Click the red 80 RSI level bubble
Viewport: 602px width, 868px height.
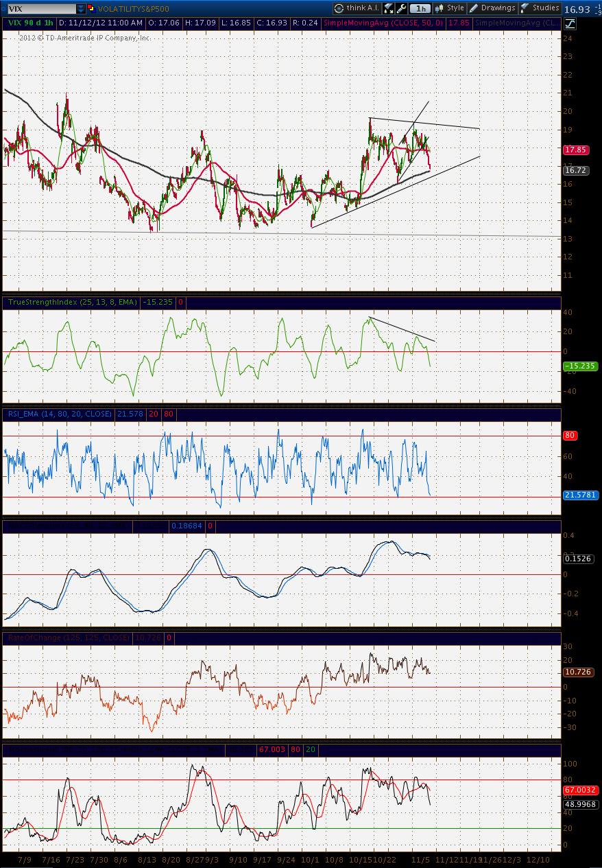pos(569,435)
